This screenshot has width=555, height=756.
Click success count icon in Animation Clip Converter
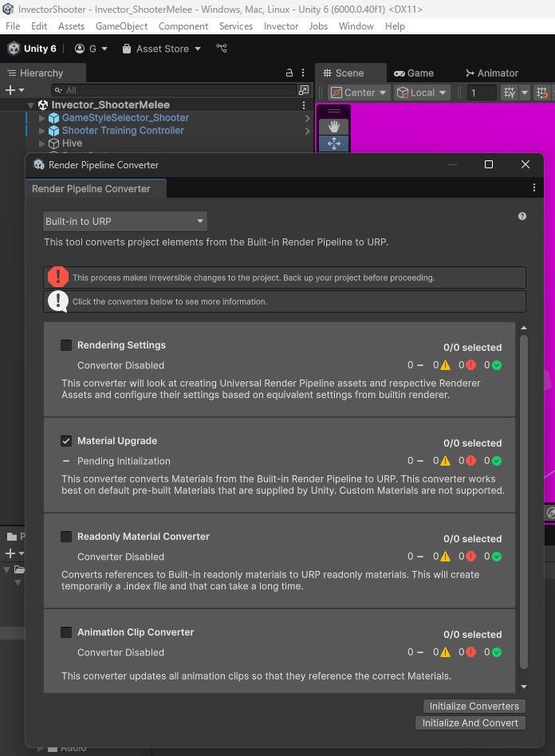click(497, 652)
